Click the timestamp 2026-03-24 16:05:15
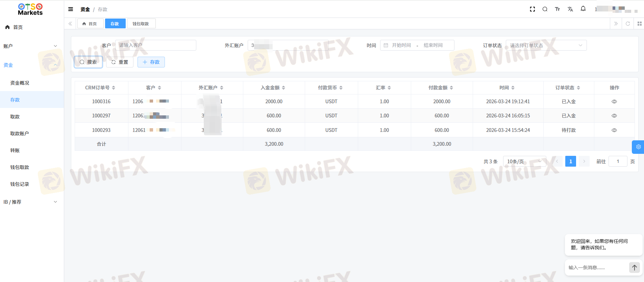The height and width of the screenshot is (282, 644). (508, 116)
